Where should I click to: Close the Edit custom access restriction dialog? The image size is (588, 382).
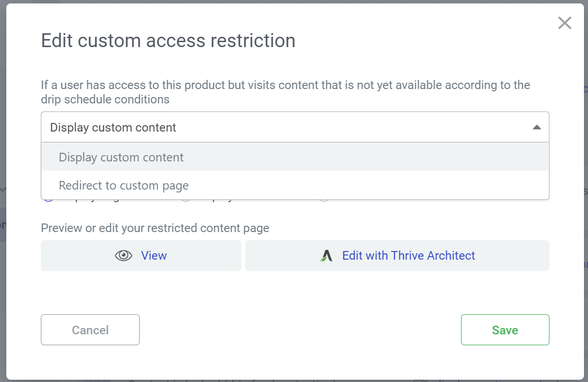tap(564, 23)
